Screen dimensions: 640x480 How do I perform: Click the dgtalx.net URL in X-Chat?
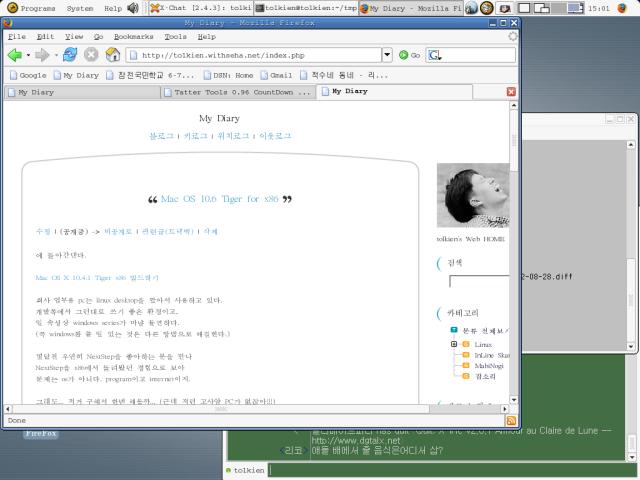click(x=356, y=441)
